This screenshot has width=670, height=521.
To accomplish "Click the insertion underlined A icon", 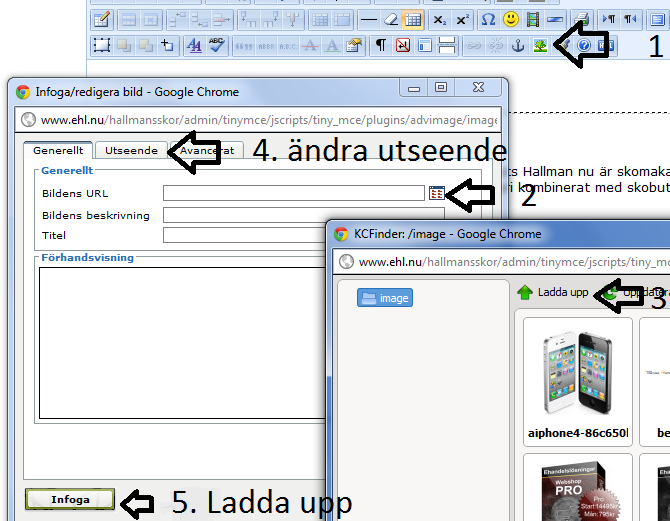I will (332, 45).
